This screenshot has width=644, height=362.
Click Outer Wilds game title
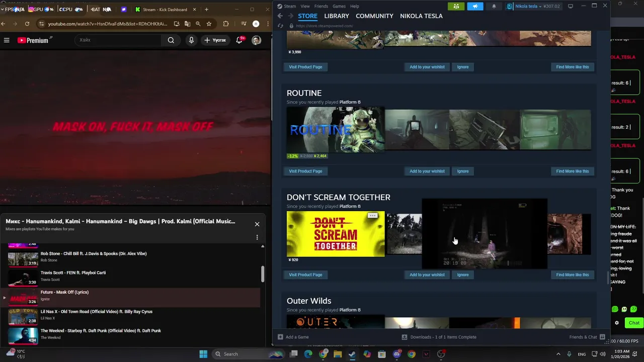309,301
